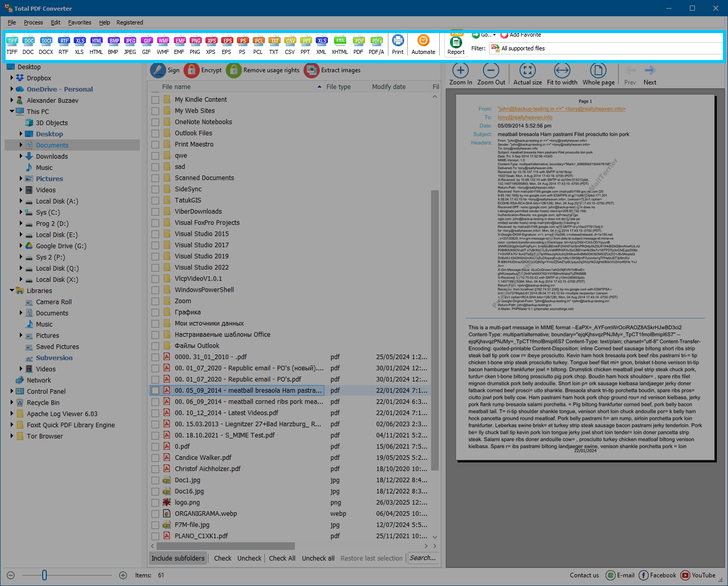Select the PDF/A output format

(x=376, y=44)
